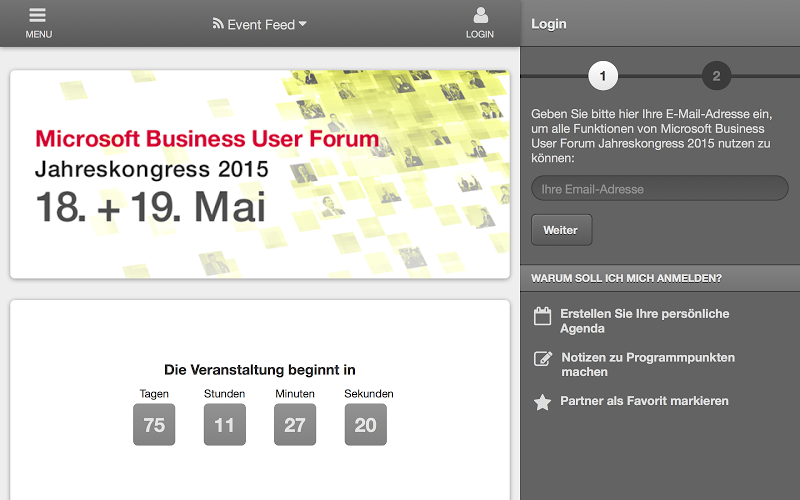Expand the Event Feed dropdown arrow

[303, 23]
